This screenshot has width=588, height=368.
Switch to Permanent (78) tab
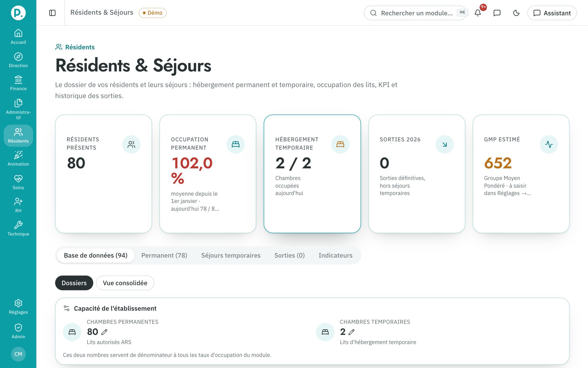[164, 255]
